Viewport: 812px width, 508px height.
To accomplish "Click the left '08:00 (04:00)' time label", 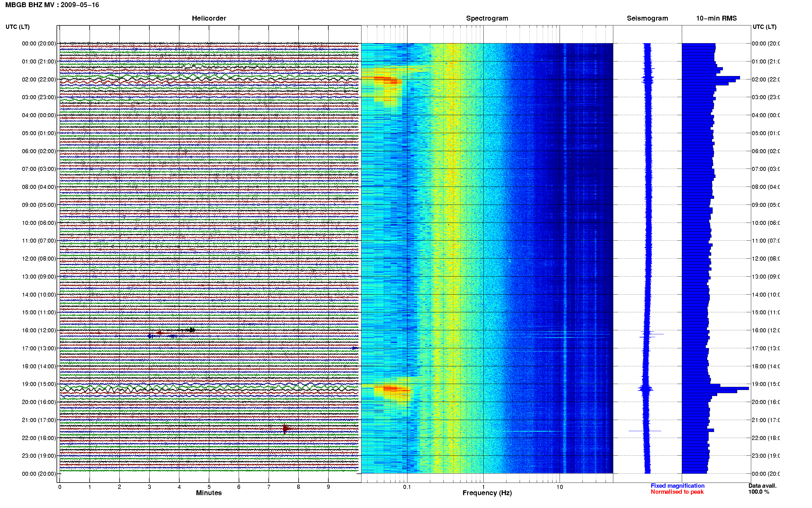I will point(39,187).
